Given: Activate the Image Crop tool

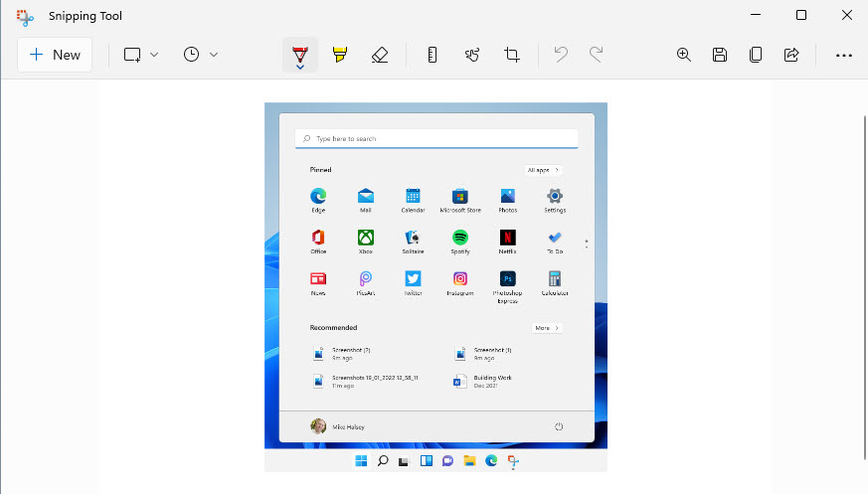Looking at the screenshot, I should click(512, 55).
